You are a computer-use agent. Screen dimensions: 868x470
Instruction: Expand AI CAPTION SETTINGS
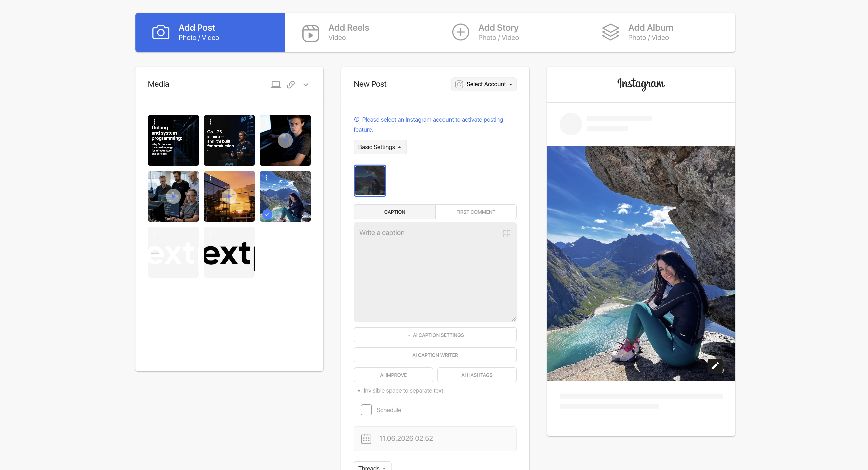point(435,335)
